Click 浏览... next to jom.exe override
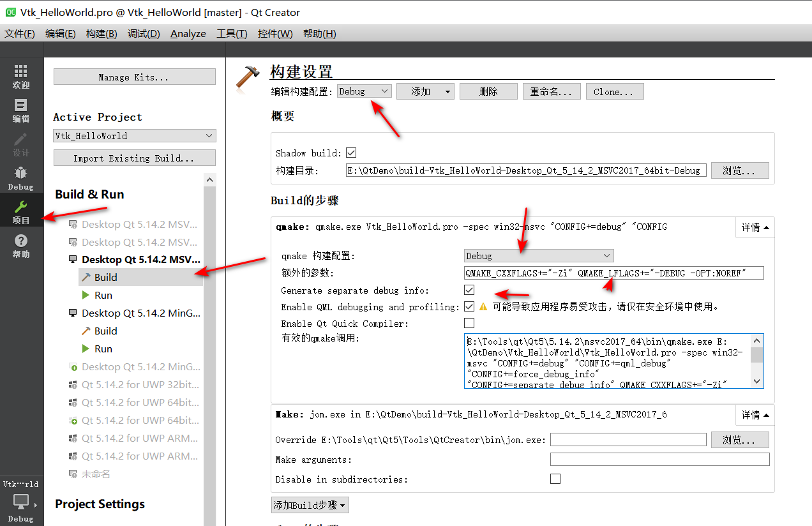Screen dimensions: 812x526 click(x=740, y=440)
